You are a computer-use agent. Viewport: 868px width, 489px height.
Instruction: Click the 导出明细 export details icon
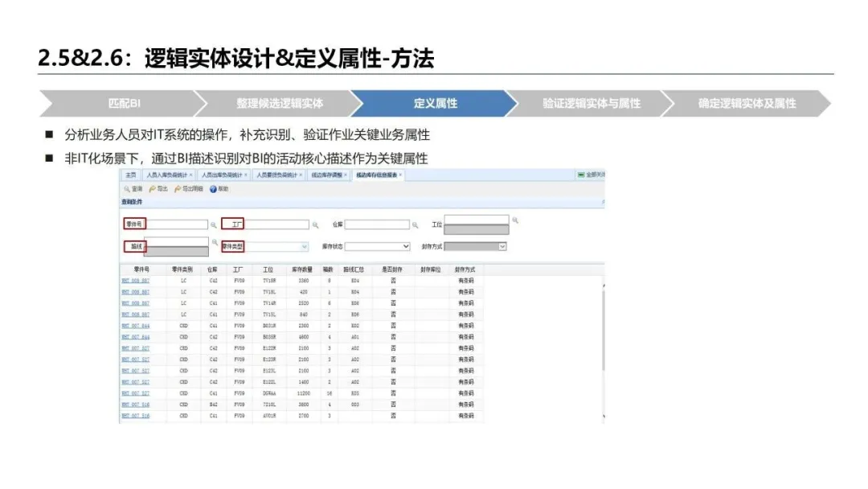coord(178,189)
